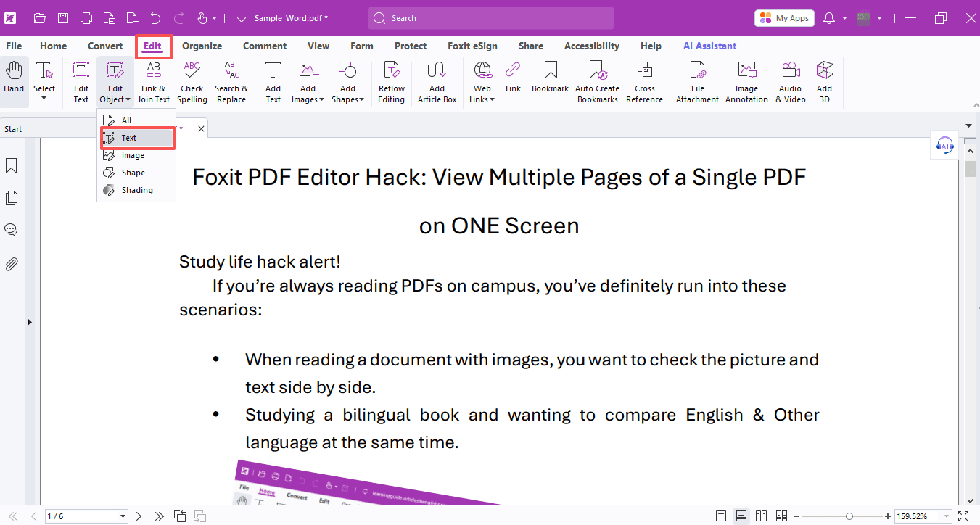Jump to the last page
The height and width of the screenshot is (525, 980).
[x=159, y=516]
